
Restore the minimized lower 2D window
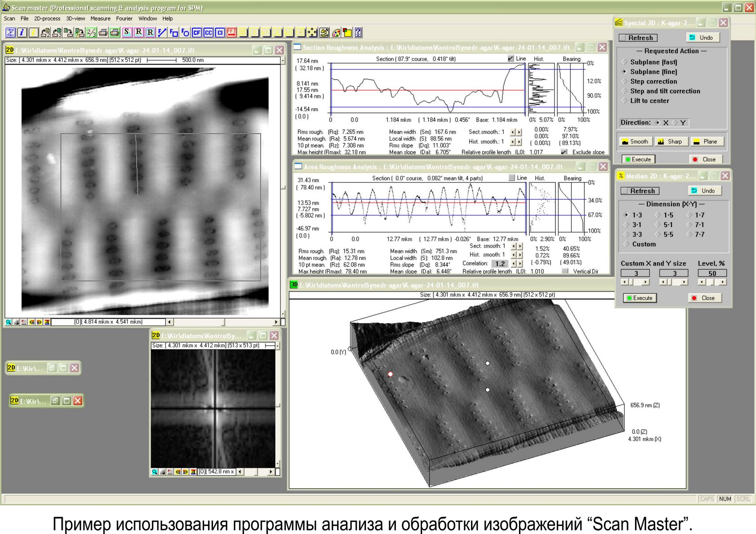coord(55,400)
